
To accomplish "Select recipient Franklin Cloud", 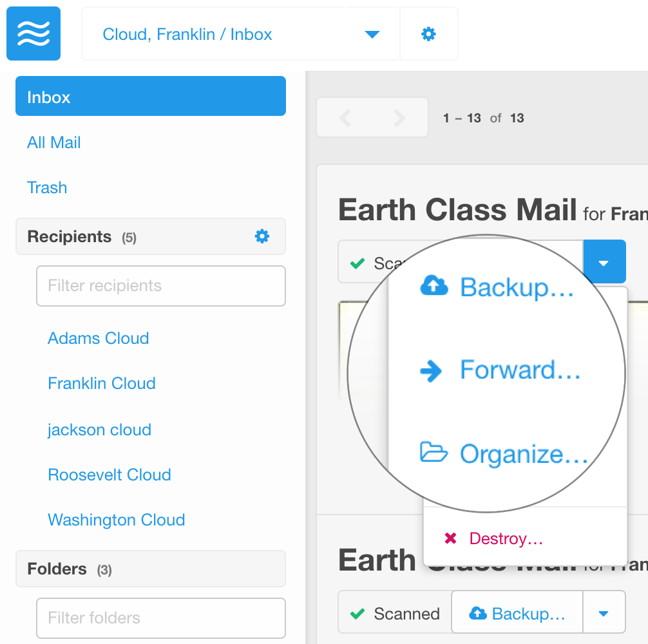I will point(102,383).
